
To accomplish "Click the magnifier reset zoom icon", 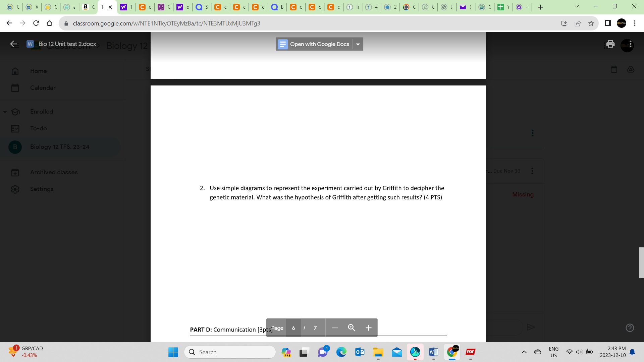I will 352,328.
